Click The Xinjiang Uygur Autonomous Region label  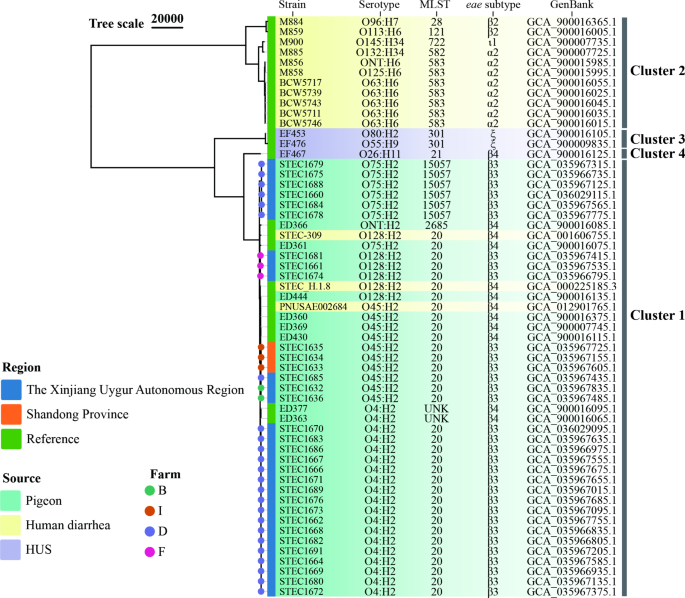[x=135, y=390]
